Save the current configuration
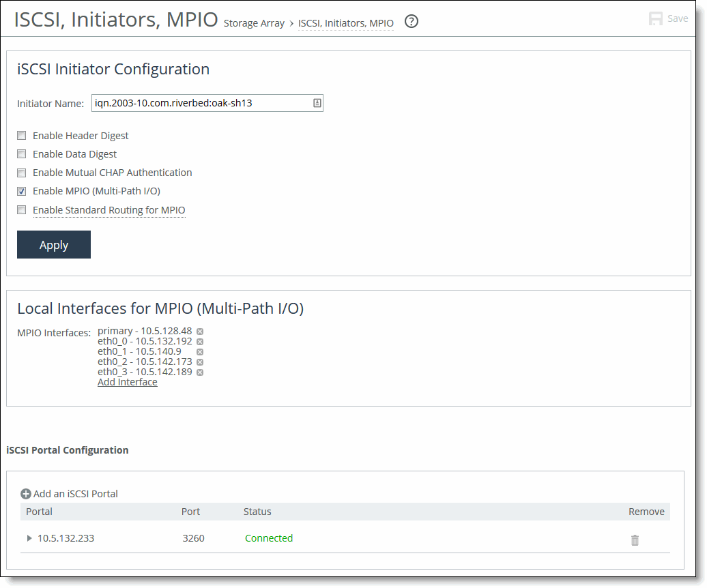 pos(667,18)
